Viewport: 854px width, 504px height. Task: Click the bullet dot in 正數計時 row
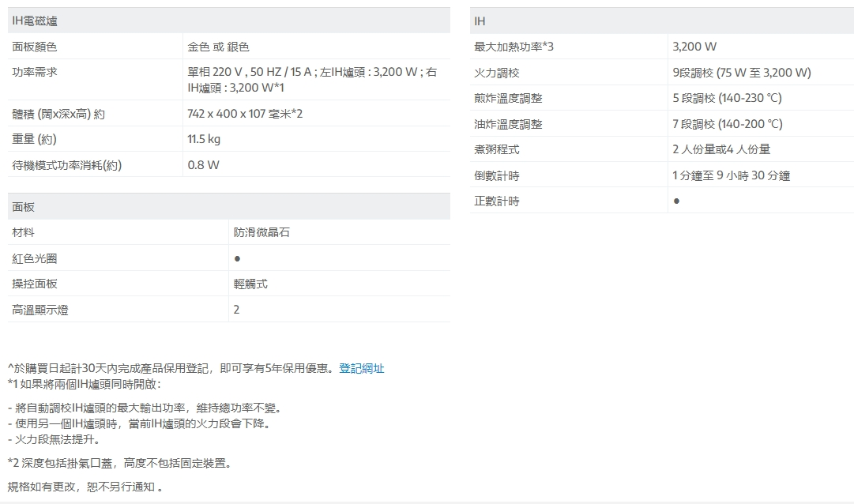(676, 201)
